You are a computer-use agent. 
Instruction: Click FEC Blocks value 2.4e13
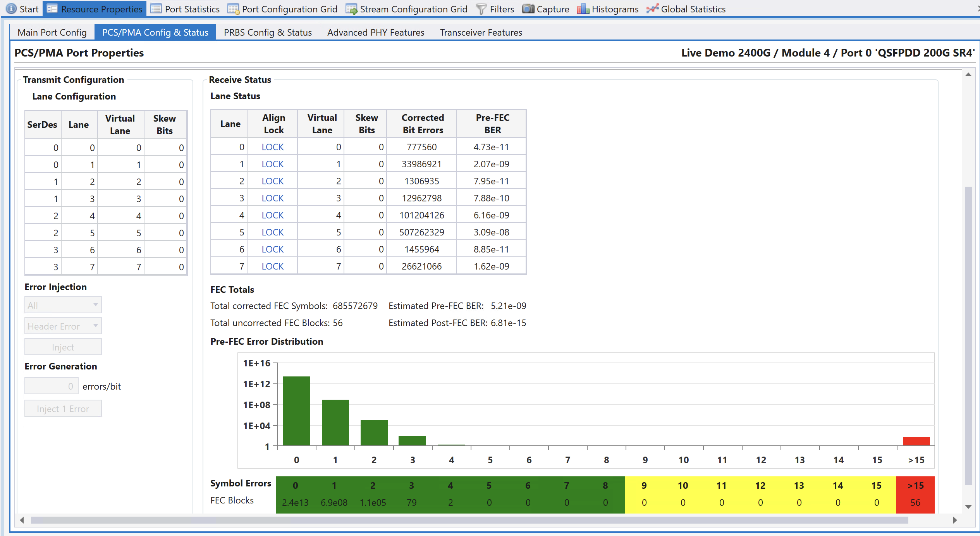point(295,502)
